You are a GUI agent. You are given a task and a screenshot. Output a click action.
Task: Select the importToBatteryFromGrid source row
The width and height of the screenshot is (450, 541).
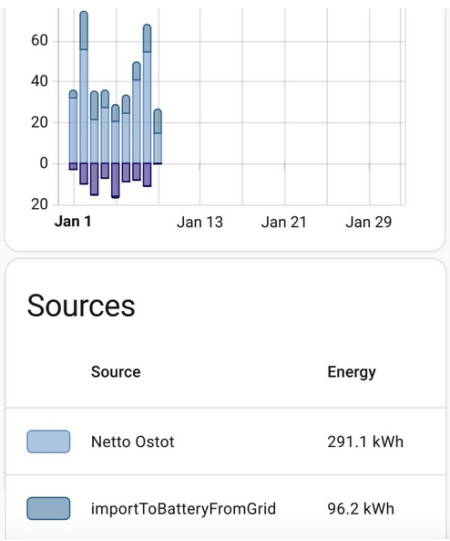point(226,508)
